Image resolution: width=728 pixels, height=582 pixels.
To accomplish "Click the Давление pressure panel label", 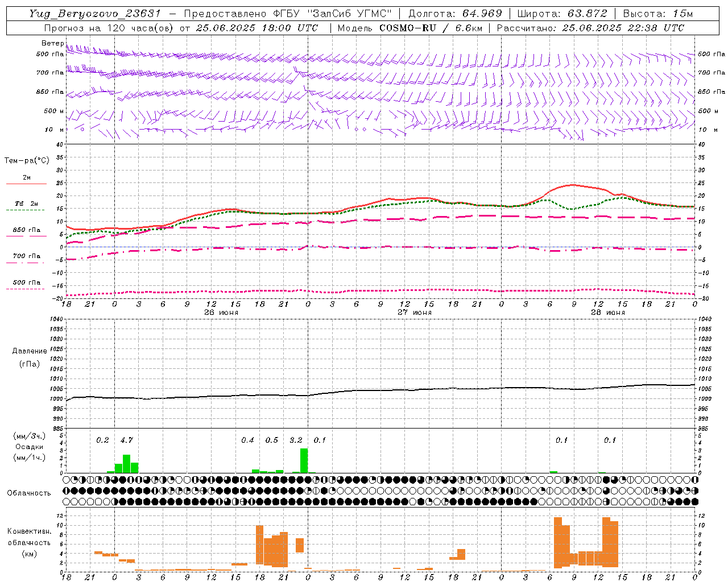I will 30,351.
